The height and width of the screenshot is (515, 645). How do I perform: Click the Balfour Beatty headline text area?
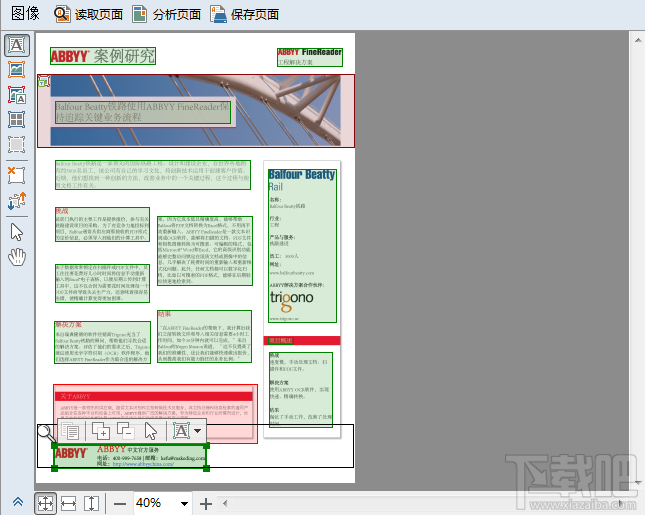coord(143,112)
